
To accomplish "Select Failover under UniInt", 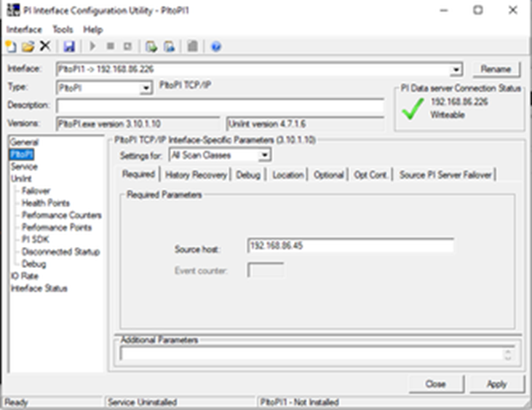I will [36, 191].
